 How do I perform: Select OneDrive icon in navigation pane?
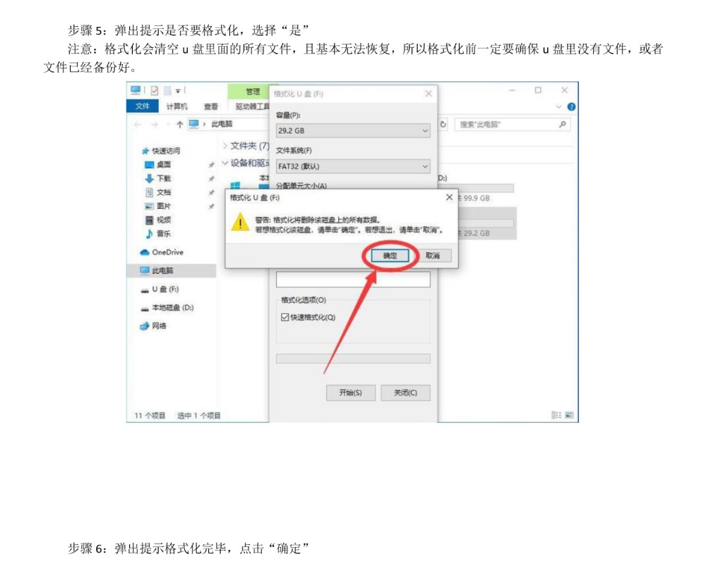(x=145, y=252)
